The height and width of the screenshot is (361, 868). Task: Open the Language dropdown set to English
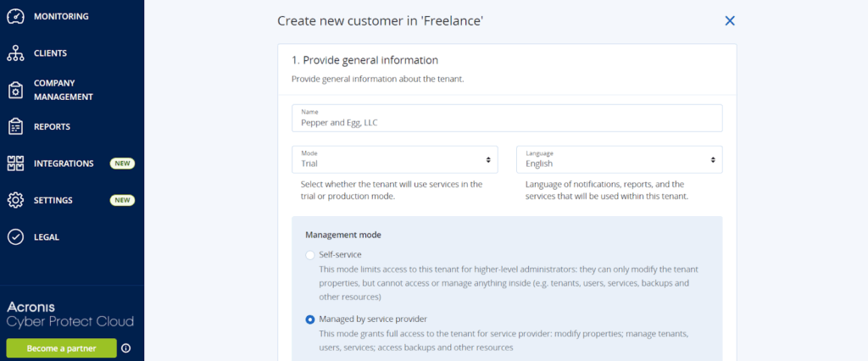pos(619,159)
